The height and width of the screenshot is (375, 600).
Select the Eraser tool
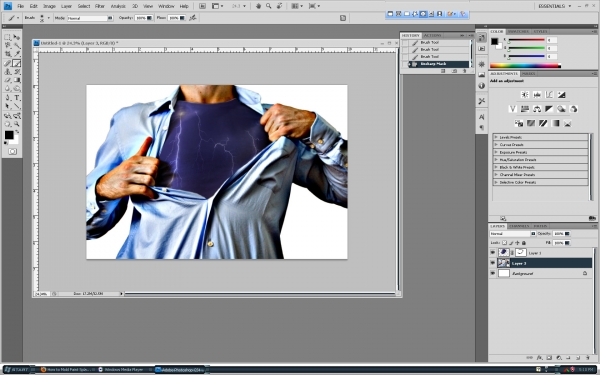click(7, 80)
